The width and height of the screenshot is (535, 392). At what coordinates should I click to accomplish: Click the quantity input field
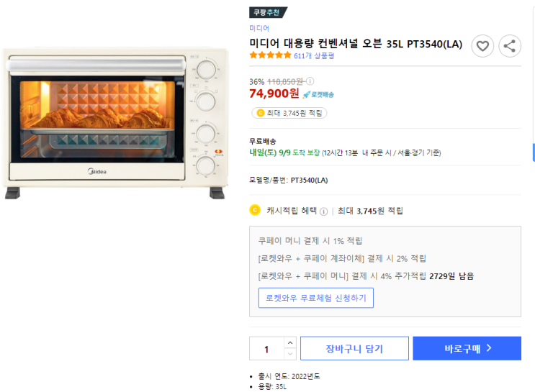[x=266, y=349]
